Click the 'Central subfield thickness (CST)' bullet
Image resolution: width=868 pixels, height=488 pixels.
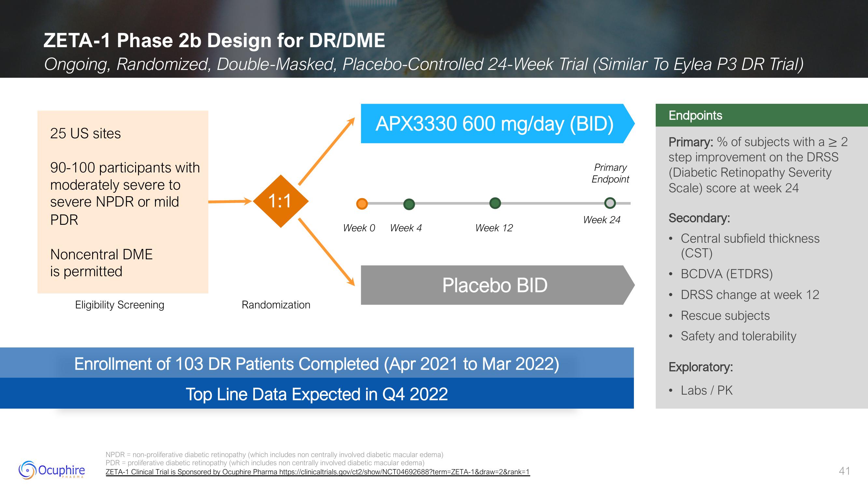click(x=750, y=246)
